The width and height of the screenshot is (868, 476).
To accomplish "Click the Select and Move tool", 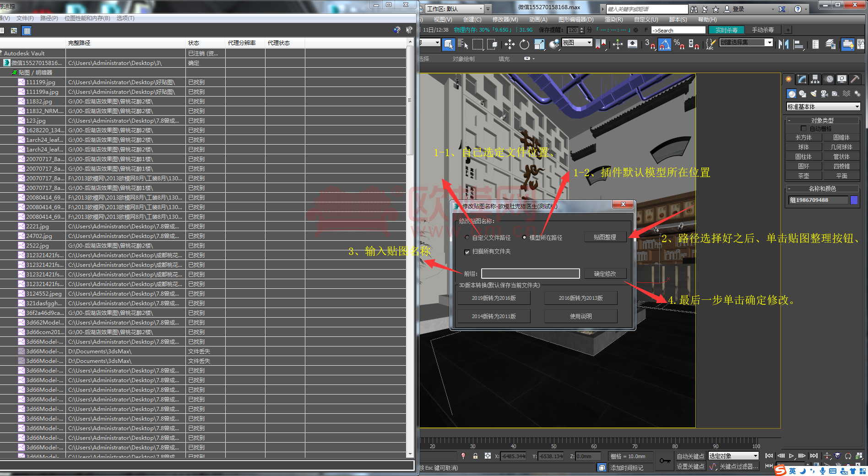I will tap(510, 44).
